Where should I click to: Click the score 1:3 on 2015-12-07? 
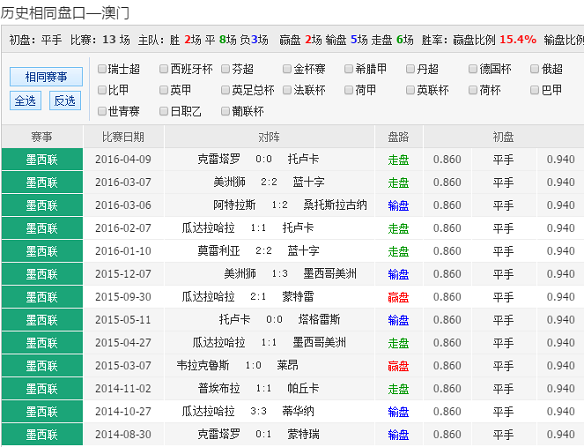coord(280,274)
